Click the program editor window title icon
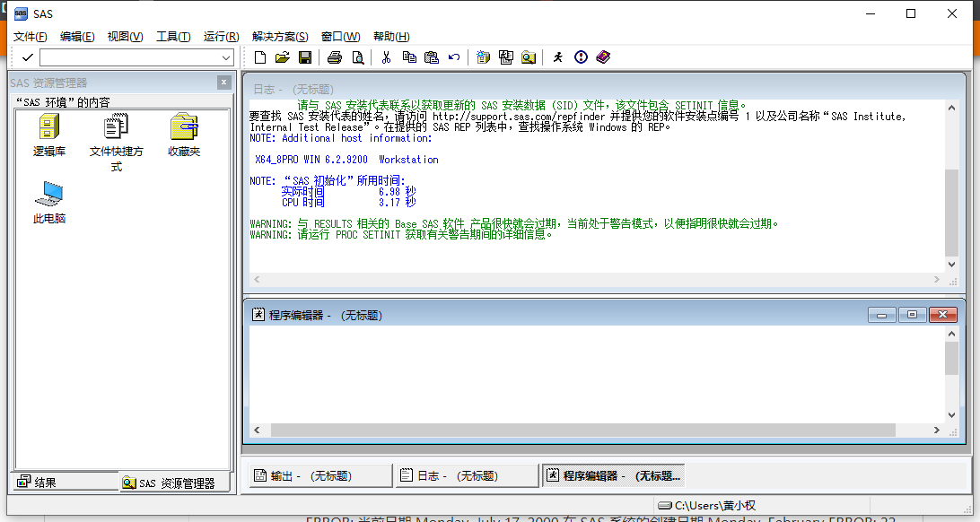 pos(258,314)
